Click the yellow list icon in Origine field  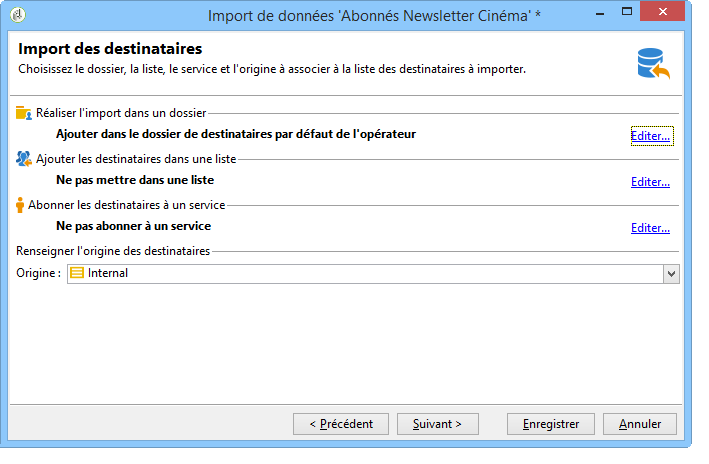[x=77, y=273]
